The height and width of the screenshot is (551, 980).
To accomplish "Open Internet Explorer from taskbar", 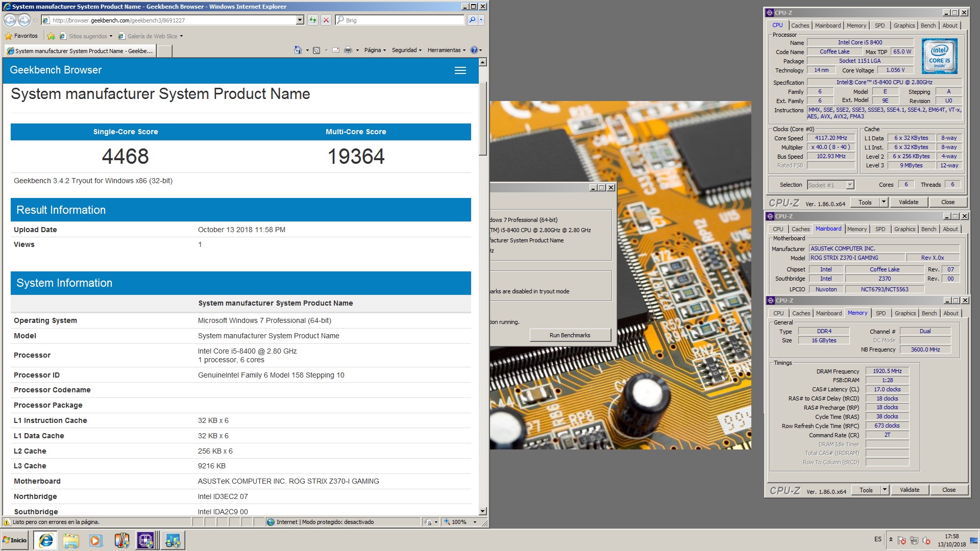I will pos(46,540).
